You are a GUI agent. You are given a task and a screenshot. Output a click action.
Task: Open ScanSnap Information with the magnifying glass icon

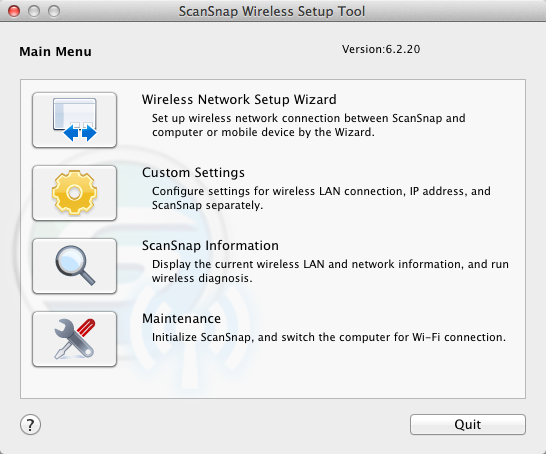75,266
